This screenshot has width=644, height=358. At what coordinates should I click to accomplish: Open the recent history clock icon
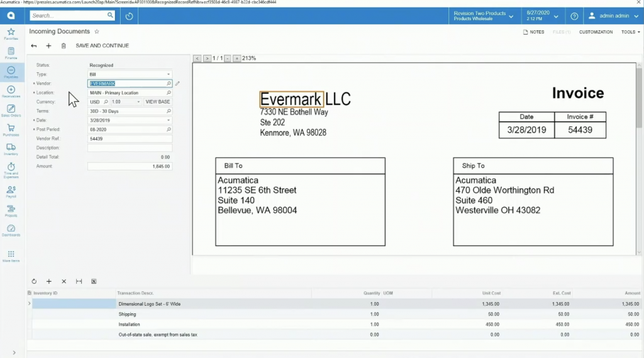(x=129, y=16)
